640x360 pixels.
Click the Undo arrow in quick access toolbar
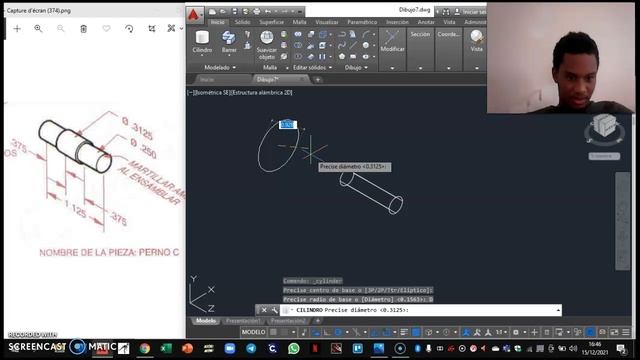[x=268, y=11]
